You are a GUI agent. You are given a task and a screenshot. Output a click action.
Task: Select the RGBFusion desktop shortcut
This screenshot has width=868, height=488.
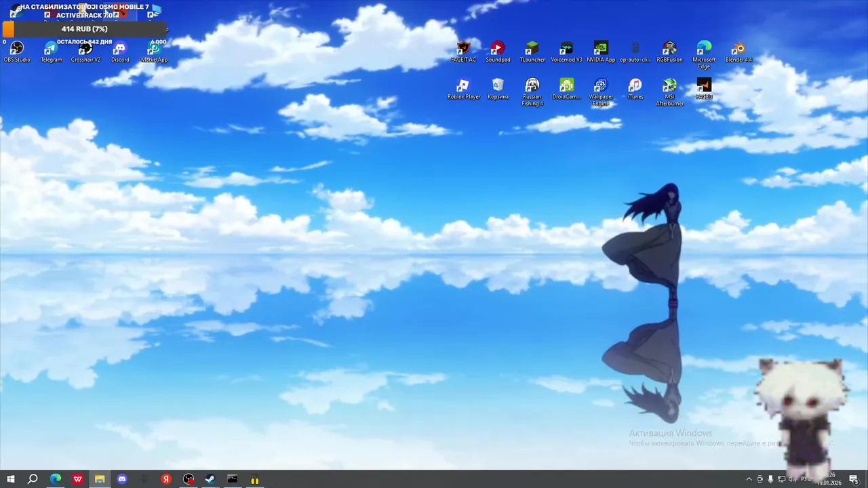tap(669, 52)
